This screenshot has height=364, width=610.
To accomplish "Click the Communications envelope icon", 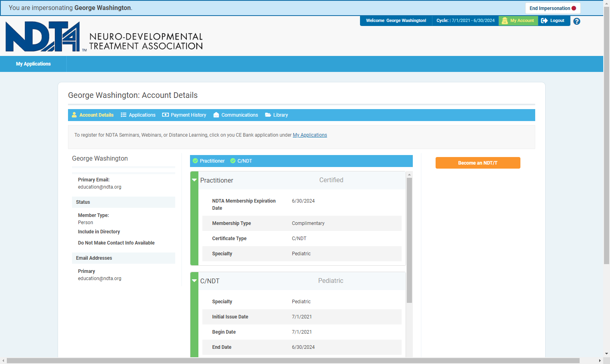I will (x=216, y=115).
